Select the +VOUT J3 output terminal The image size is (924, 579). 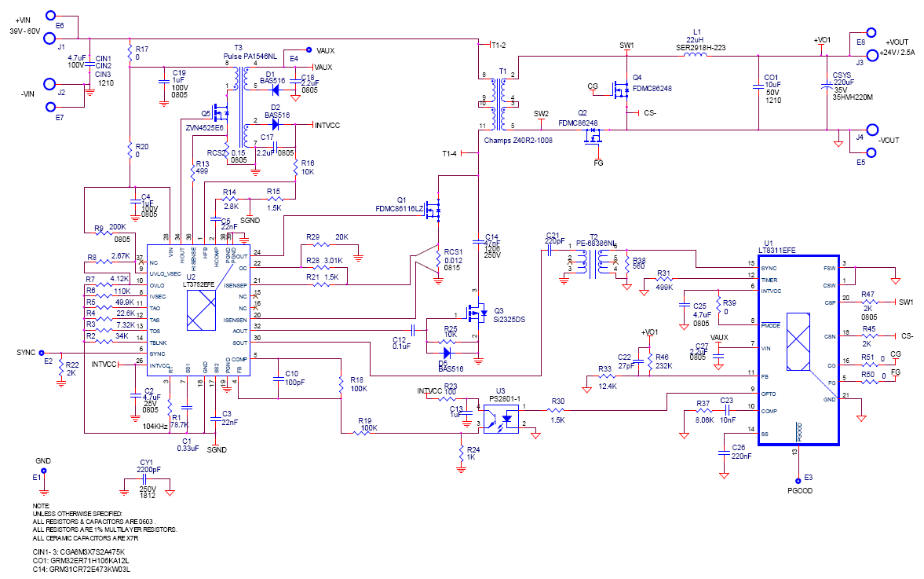click(871, 56)
